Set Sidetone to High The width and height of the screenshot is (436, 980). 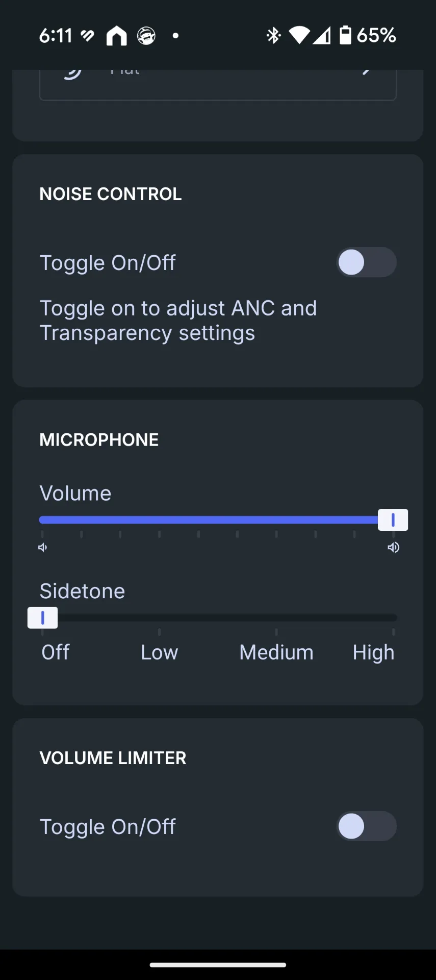373,653
